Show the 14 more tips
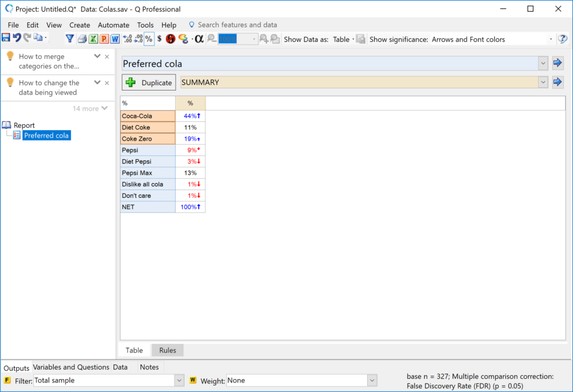The image size is (573, 392). (x=90, y=108)
